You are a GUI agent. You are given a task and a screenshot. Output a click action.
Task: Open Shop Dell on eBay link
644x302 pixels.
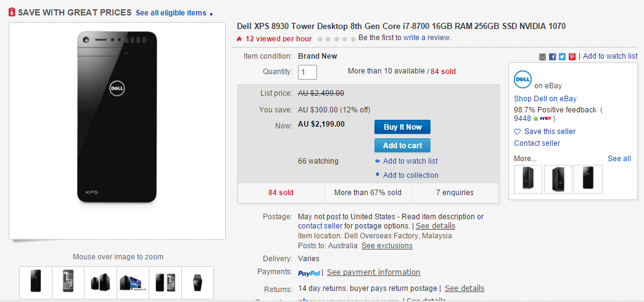[545, 99]
